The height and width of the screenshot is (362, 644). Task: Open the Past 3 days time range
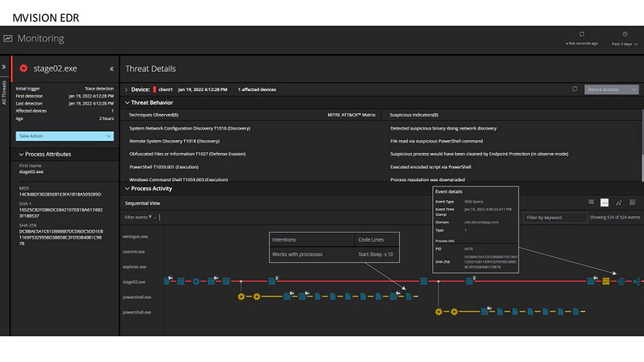point(624,44)
